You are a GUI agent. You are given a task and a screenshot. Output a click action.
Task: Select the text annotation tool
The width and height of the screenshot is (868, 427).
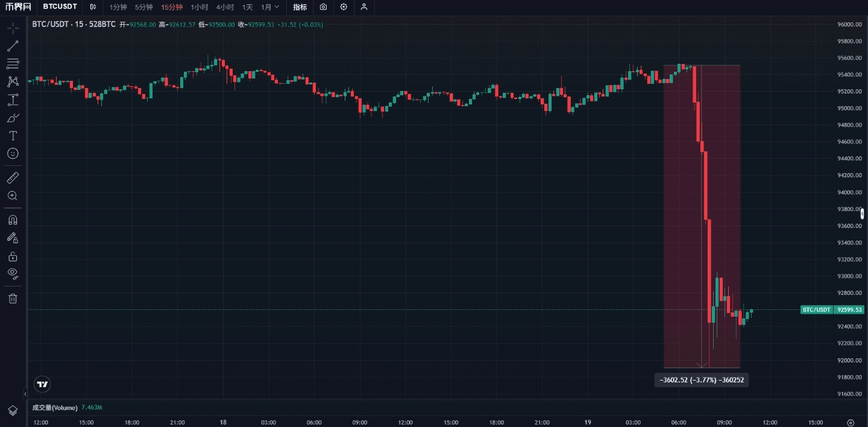pyautogui.click(x=13, y=136)
